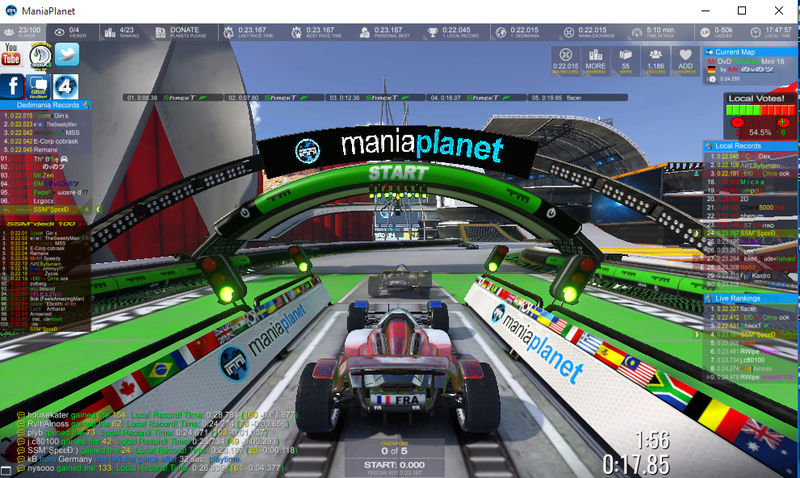Click the German flag in Current Map
Image resolution: width=800 pixels, height=478 pixels.
(x=711, y=69)
